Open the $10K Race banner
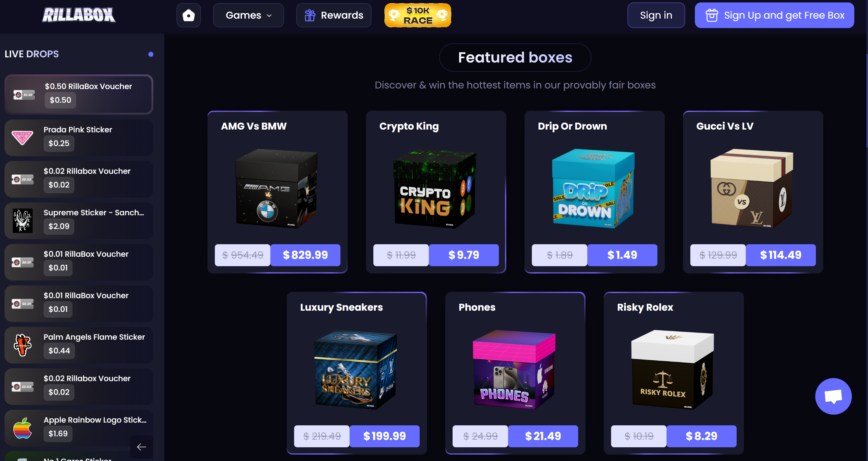The image size is (868, 461). coord(418,15)
